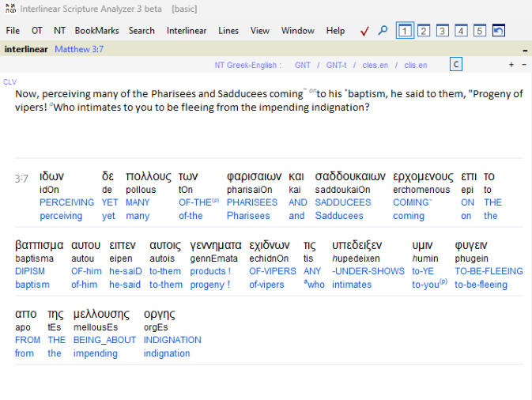Select window layout 4 button
The height and width of the screenshot is (400, 532).
(461, 31)
